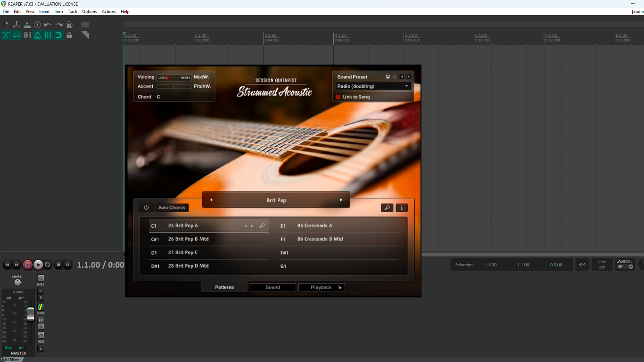Image resolution: width=644 pixels, height=362 pixels.
Task: Switch to the Sound tab
Action: click(273, 287)
